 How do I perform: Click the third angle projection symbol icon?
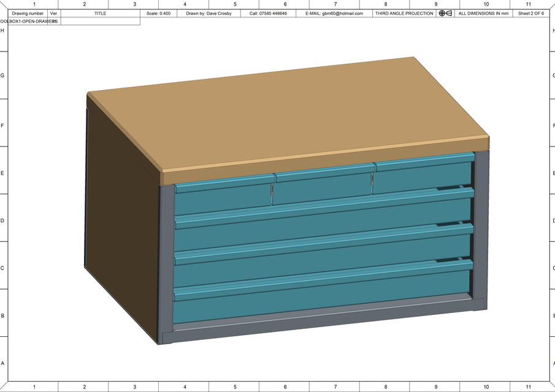(x=443, y=13)
